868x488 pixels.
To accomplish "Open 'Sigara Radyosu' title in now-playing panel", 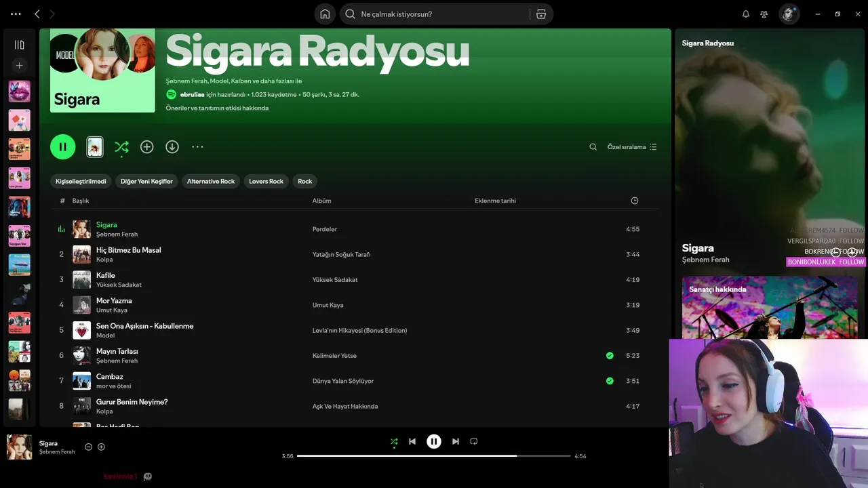I will pyautogui.click(x=708, y=43).
